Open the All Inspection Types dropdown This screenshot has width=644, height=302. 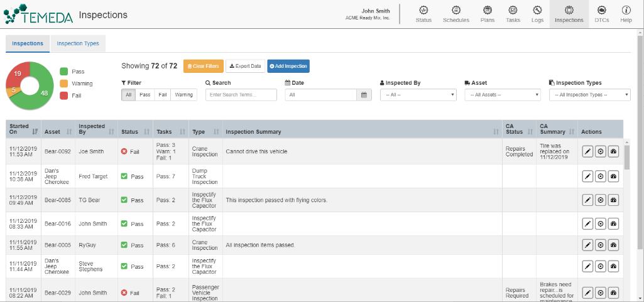click(x=589, y=95)
